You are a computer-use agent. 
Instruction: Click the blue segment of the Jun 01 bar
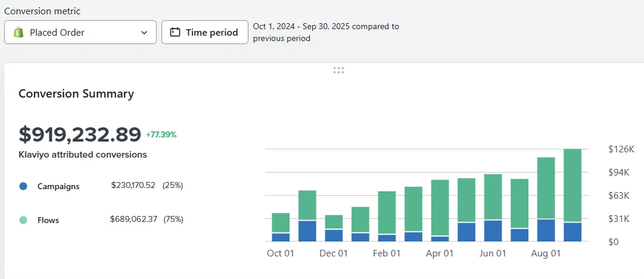[x=493, y=231]
